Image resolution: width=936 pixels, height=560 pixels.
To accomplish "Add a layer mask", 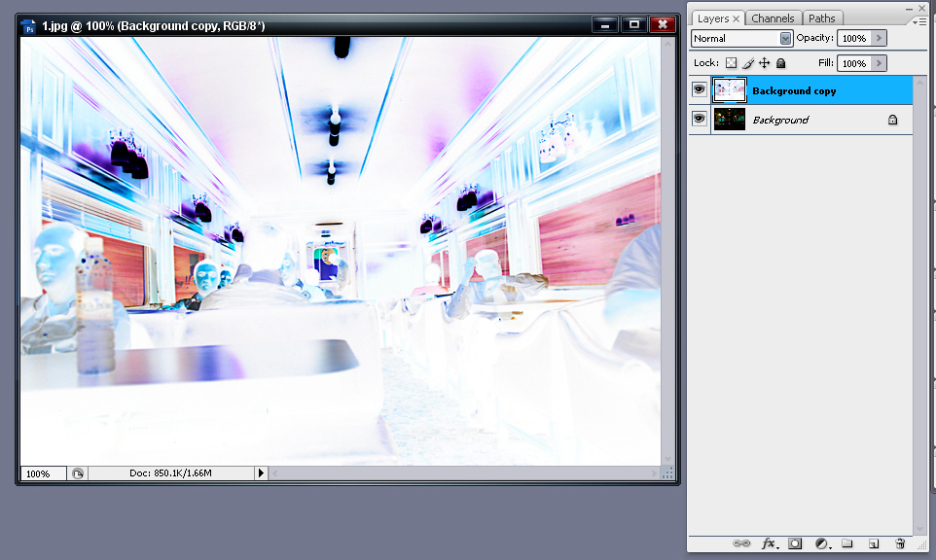I will click(795, 543).
